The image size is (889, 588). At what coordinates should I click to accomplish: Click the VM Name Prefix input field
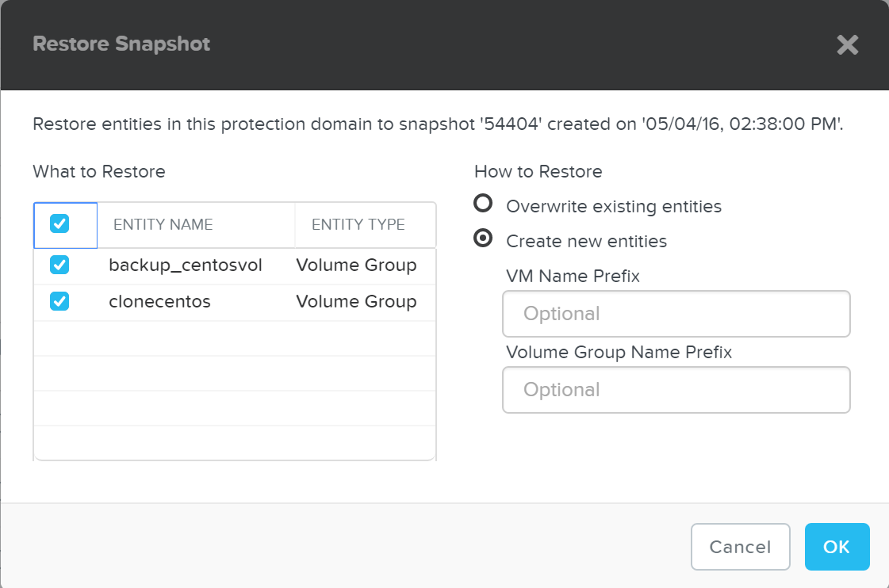click(676, 314)
